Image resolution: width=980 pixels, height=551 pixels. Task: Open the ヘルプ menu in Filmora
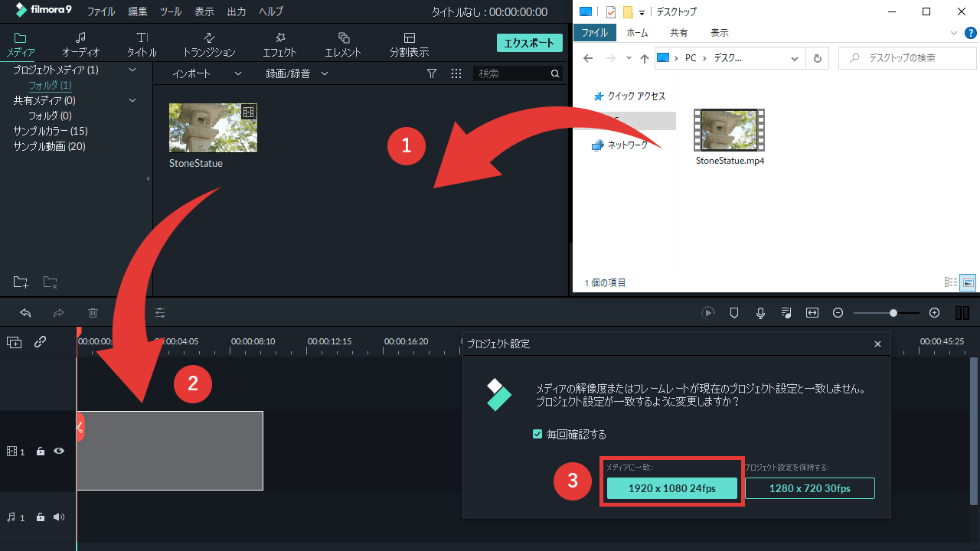click(270, 11)
